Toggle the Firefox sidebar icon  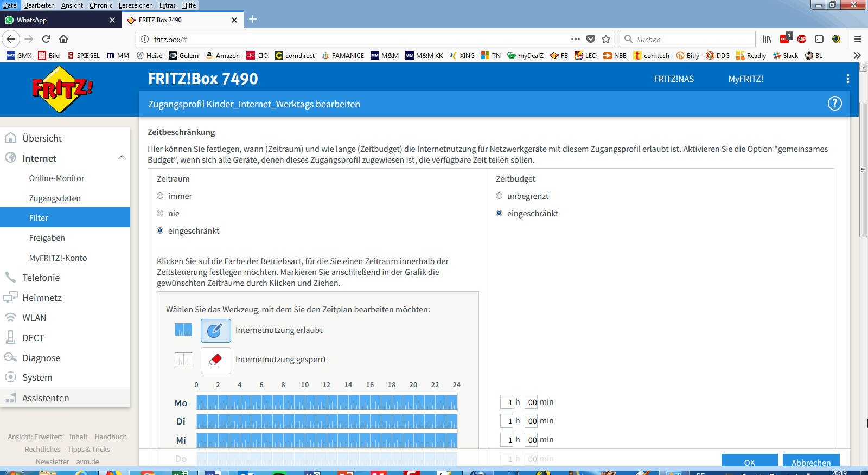tap(819, 39)
